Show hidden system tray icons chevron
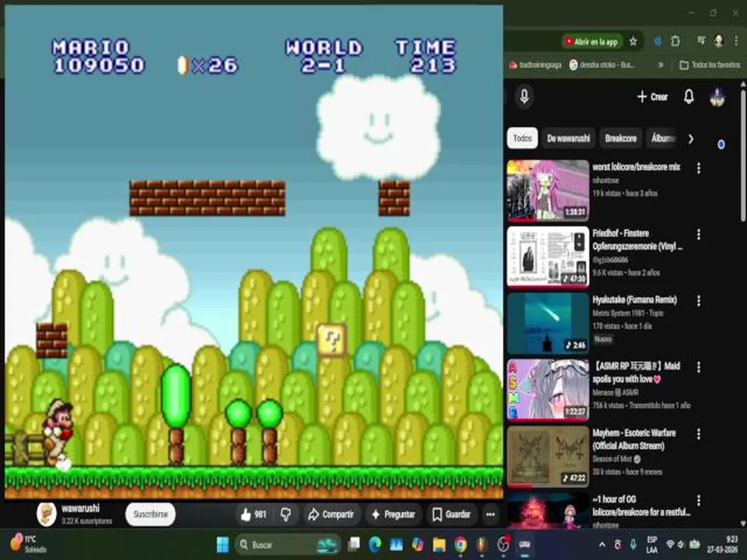Screen dimensions: 747x560 [602, 544]
